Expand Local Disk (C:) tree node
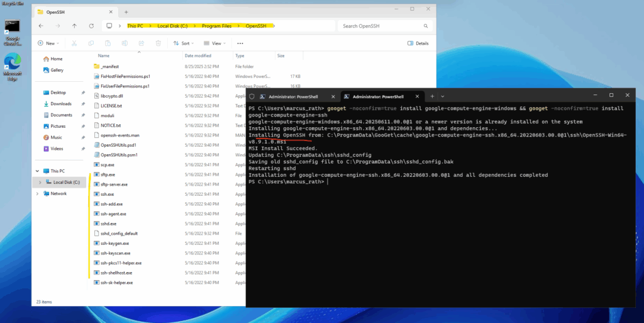 coord(40,182)
